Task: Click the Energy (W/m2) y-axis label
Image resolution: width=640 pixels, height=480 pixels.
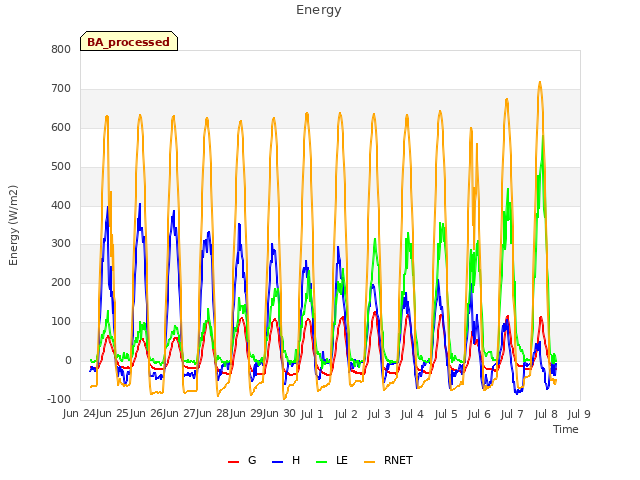Action: tap(13, 225)
